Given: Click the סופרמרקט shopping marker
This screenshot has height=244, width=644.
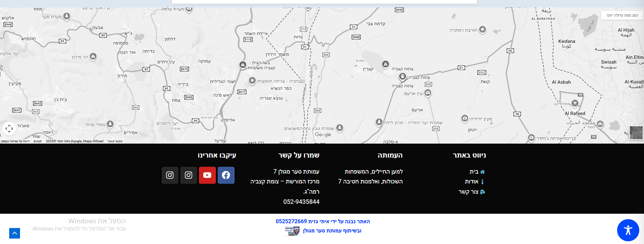Looking at the screenshot, I should pyautogui.click(x=575, y=103).
